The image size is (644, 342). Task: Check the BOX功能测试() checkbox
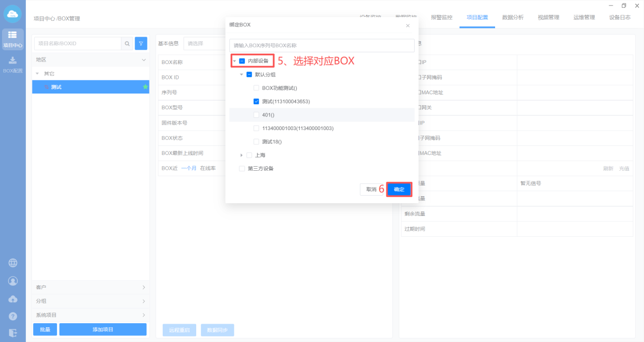(x=256, y=88)
